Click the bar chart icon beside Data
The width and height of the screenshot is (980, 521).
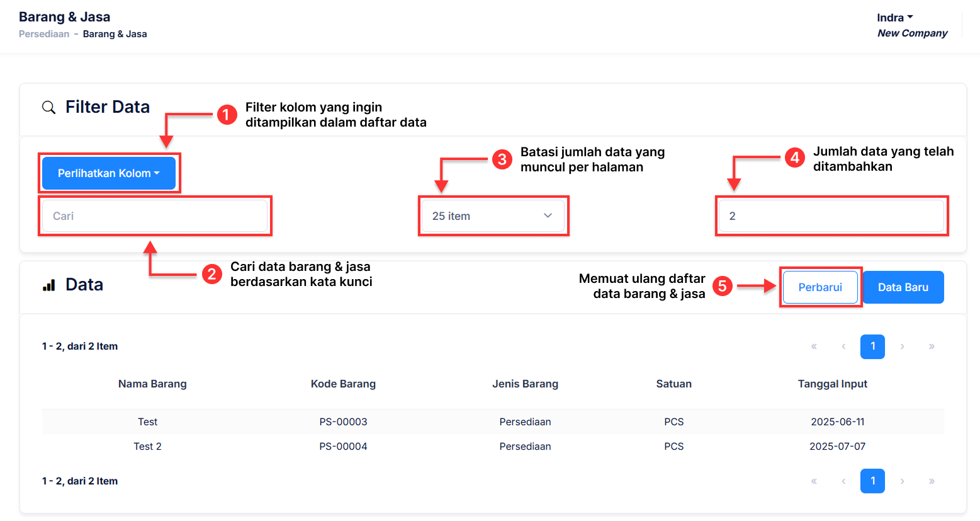49,285
